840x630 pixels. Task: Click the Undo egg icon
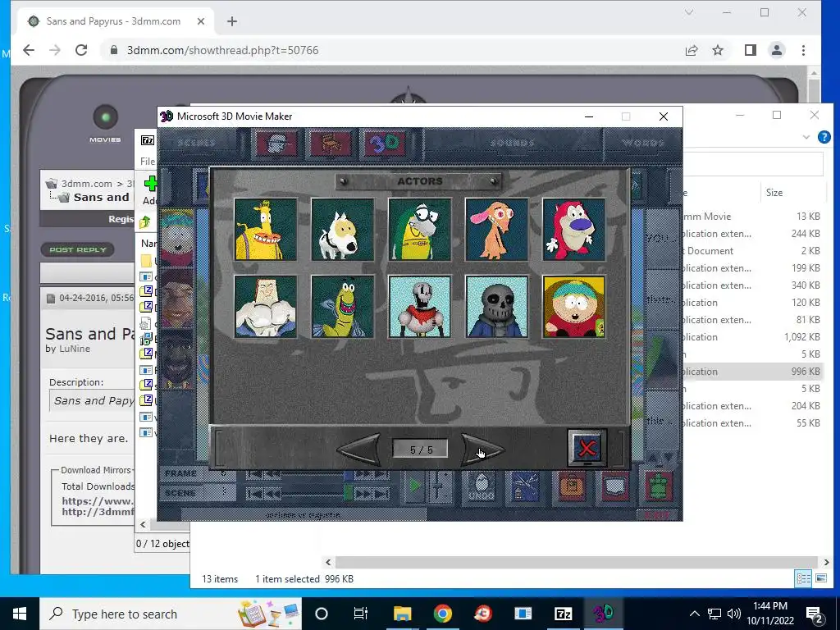point(481,486)
